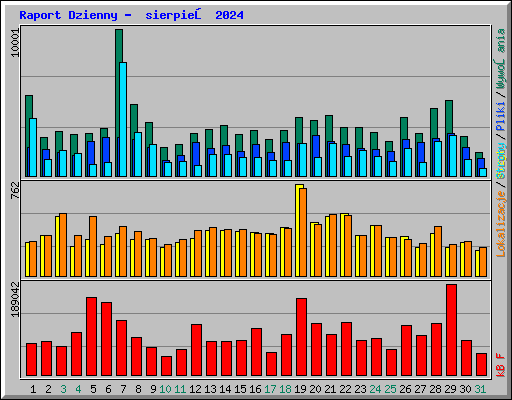Click the orange bar for day 5
This screenshot has height=400, width=512.
click(x=93, y=246)
